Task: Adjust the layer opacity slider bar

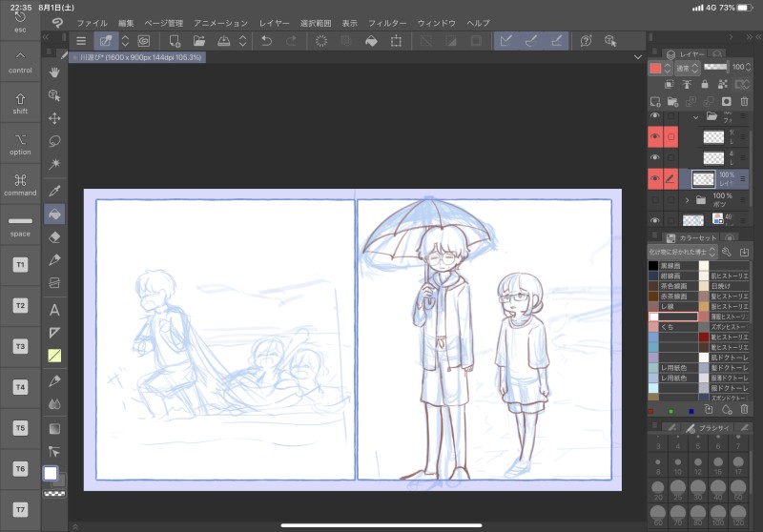Action: pos(716,67)
